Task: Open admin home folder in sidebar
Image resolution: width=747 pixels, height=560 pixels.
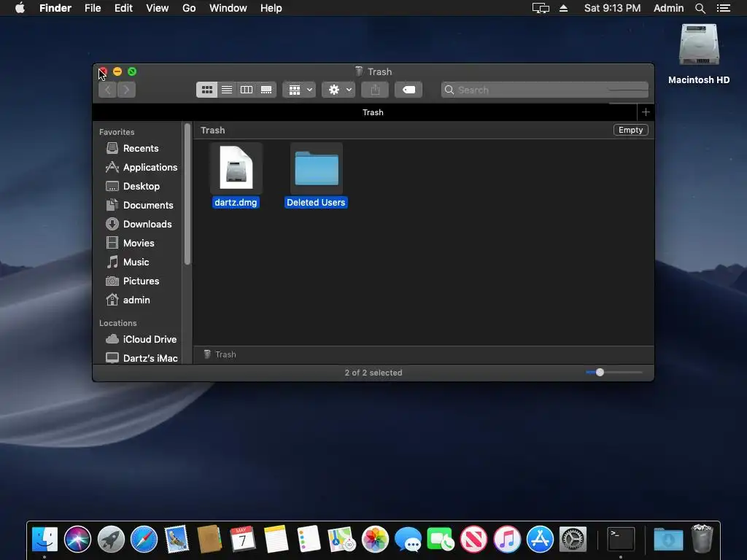Action: [x=128, y=300]
